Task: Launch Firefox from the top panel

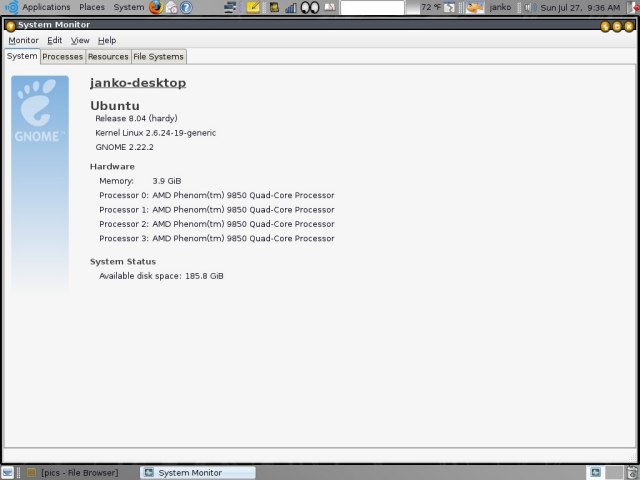Action: (156, 7)
